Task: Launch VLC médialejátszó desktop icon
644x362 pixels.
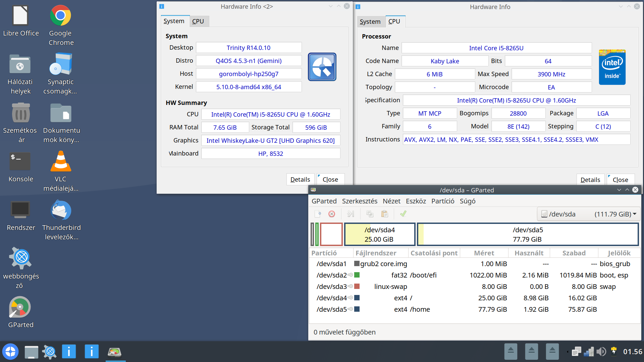Action: pyautogui.click(x=61, y=171)
